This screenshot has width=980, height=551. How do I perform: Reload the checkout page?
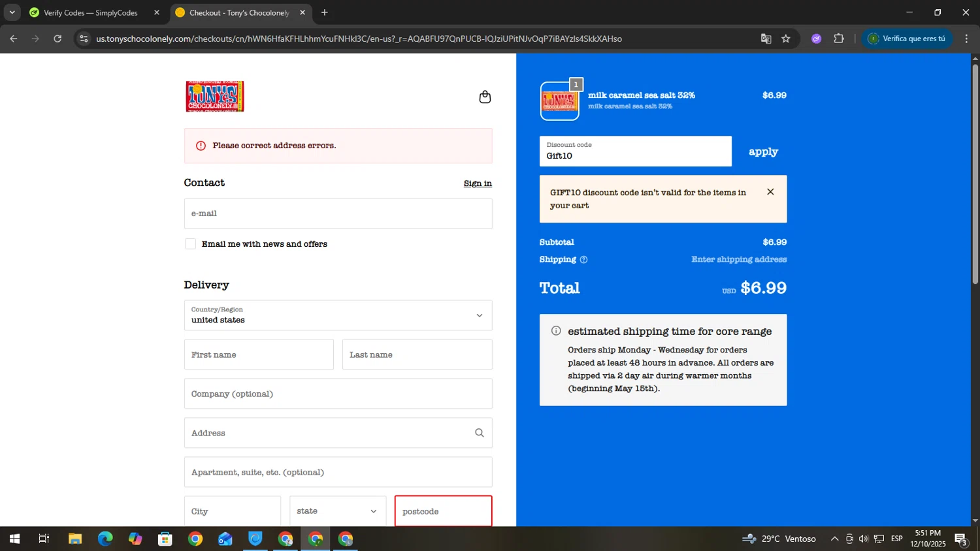click(57, 39)
